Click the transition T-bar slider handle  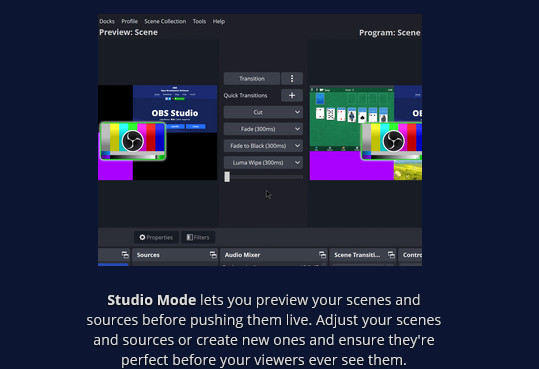(227, 177)
